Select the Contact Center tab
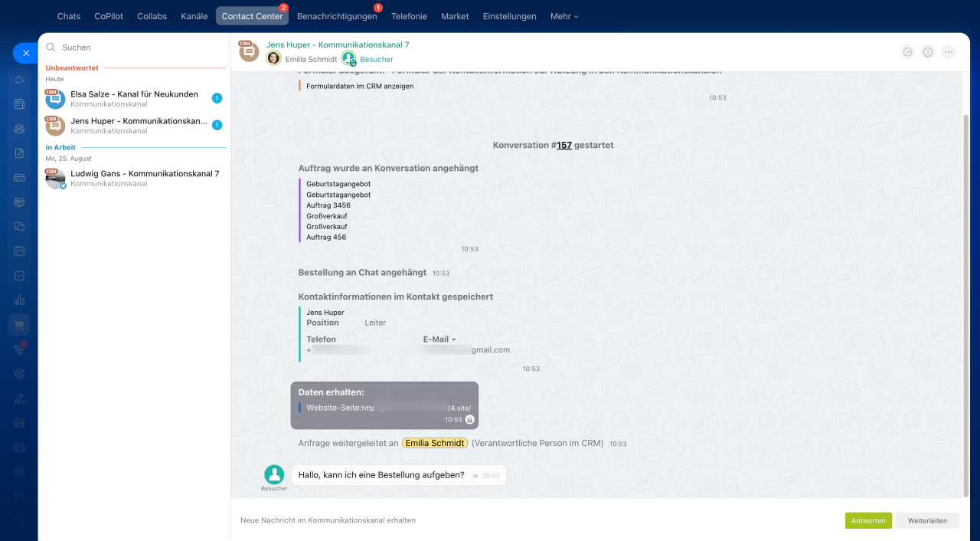The width and height of the screenshot is (980, 541). click(x=252, y=16)
